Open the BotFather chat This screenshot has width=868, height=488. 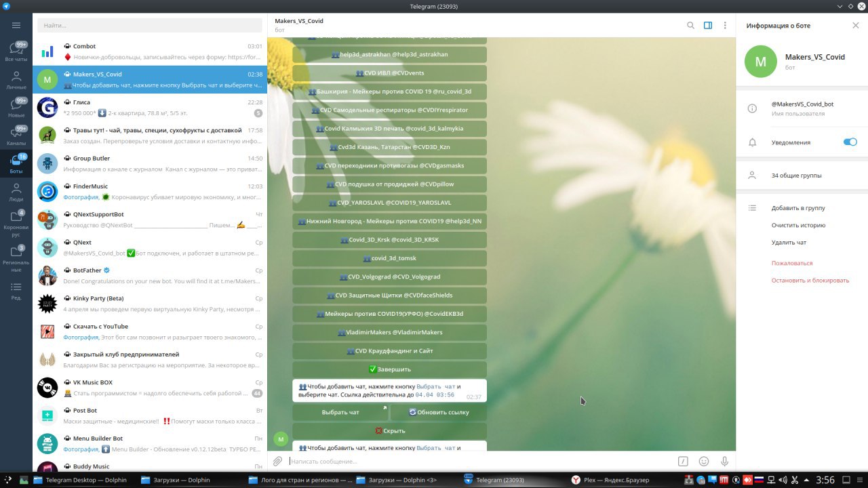[150, 275]
